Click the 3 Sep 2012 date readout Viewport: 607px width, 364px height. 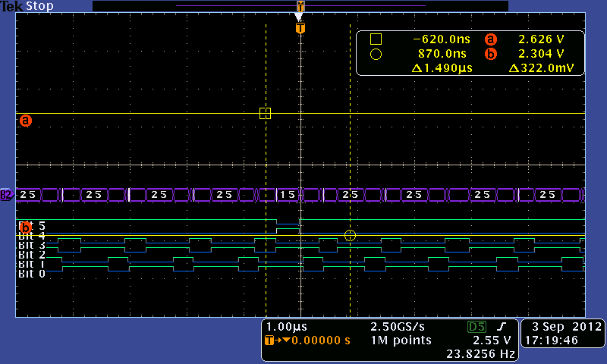567,327
